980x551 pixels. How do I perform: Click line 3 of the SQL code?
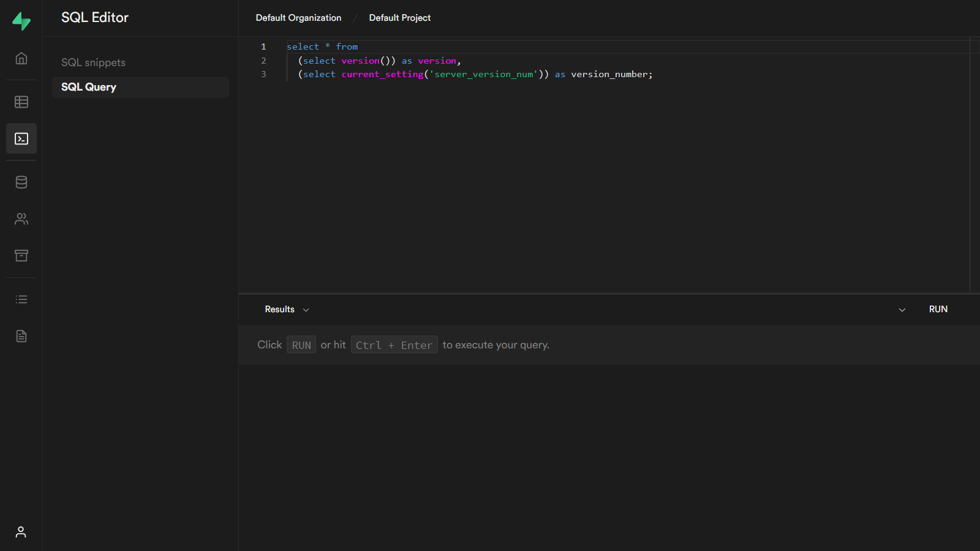[x=475, y=74]
